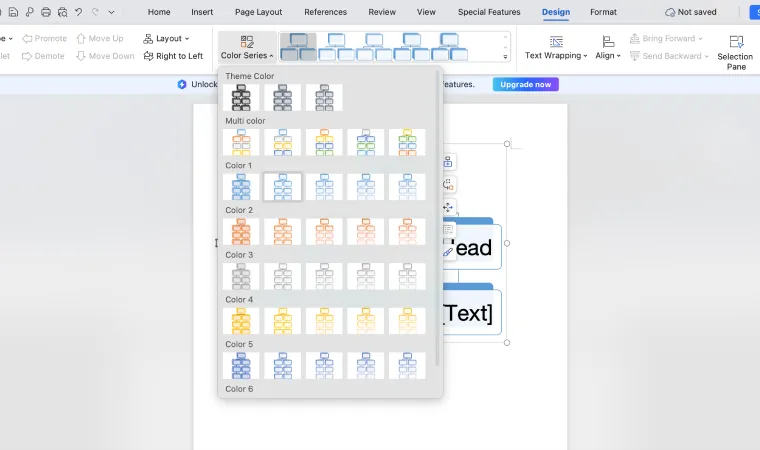This screenshot has height=450, width=760.
Task: Choose the first Multi color scheme thumbnail
Action: point(241,142)
